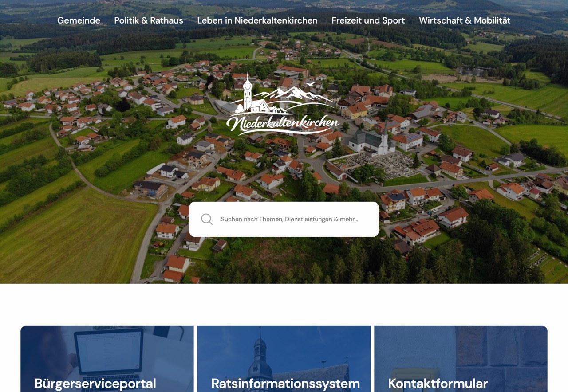The image size is (568, 392).
Task: Open the Politik & Rathaus menu
Action: click(149, 20)
